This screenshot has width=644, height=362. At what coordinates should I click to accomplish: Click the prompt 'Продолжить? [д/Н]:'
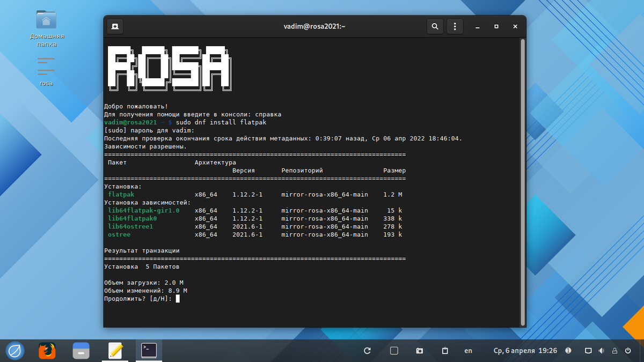(138, 299)
